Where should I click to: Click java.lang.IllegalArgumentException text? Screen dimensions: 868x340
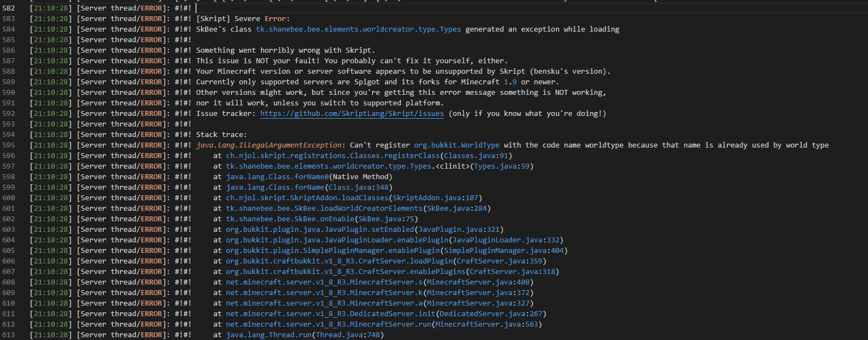point(269,145)
